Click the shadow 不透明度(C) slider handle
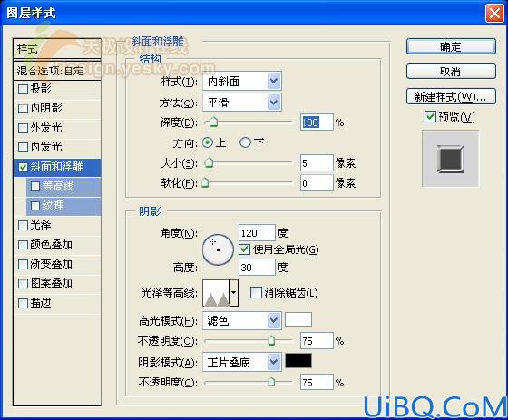Image resolution: width=508 pixels, height=420 pixels. [x=271, y=382]
